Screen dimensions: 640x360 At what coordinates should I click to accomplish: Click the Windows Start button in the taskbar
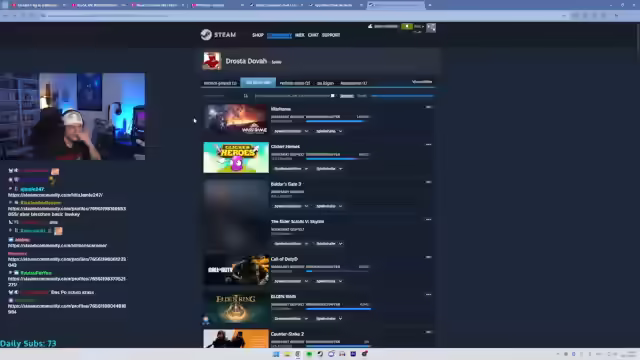click(x=276, y=354)
